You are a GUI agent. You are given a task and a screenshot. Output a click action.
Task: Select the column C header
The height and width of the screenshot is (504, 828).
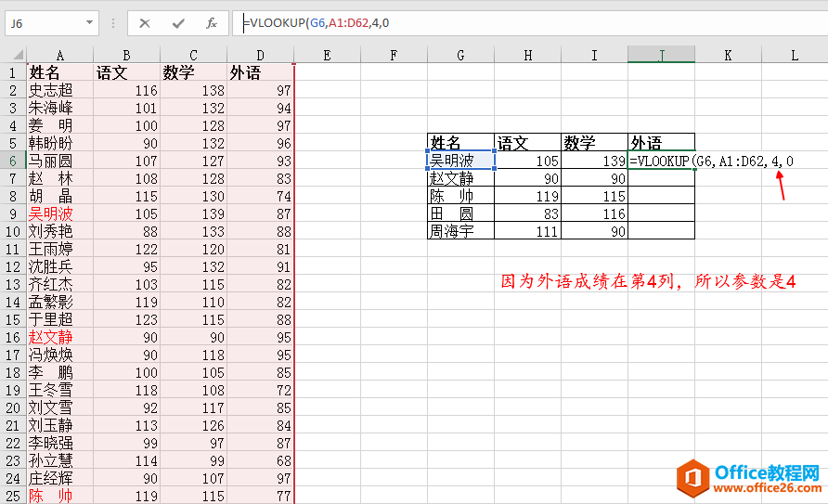coord(193,55)
